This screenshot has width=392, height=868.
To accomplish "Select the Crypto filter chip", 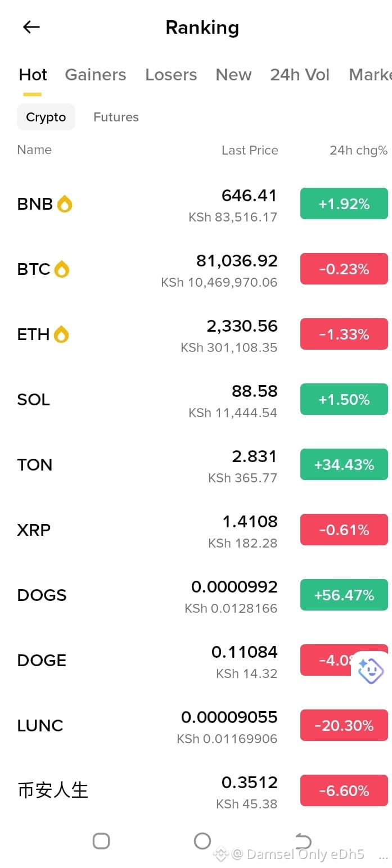I will click(x=46, y=117).
